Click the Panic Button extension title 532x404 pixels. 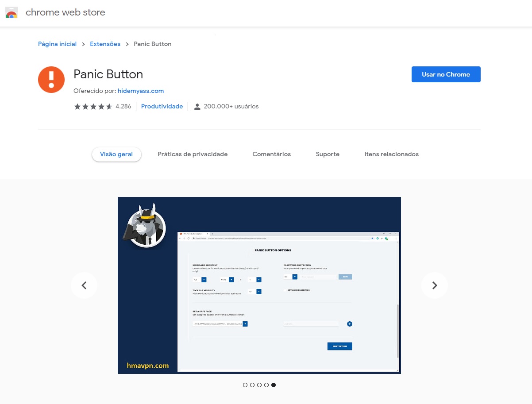tap(108, 74)
